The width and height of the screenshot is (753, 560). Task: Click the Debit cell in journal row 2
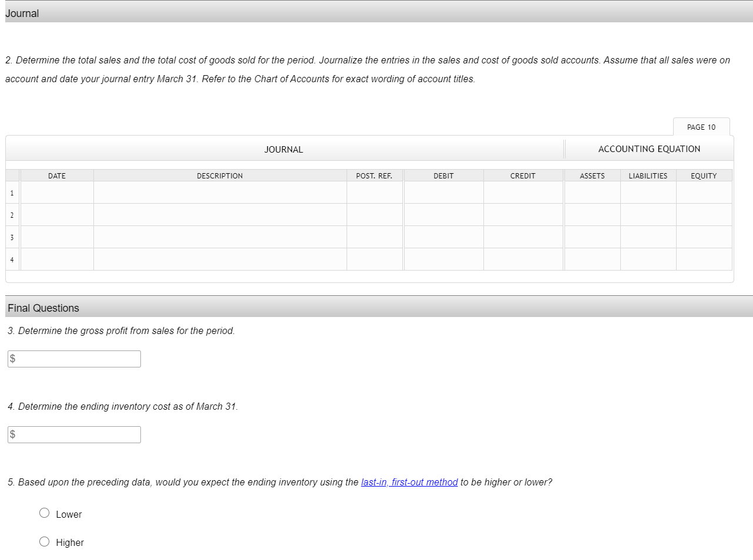point(443,215)
